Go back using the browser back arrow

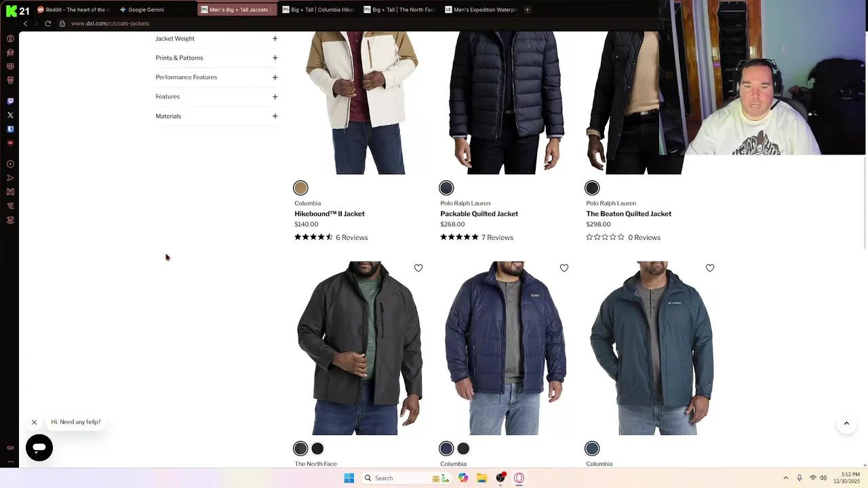click(25, 24)
